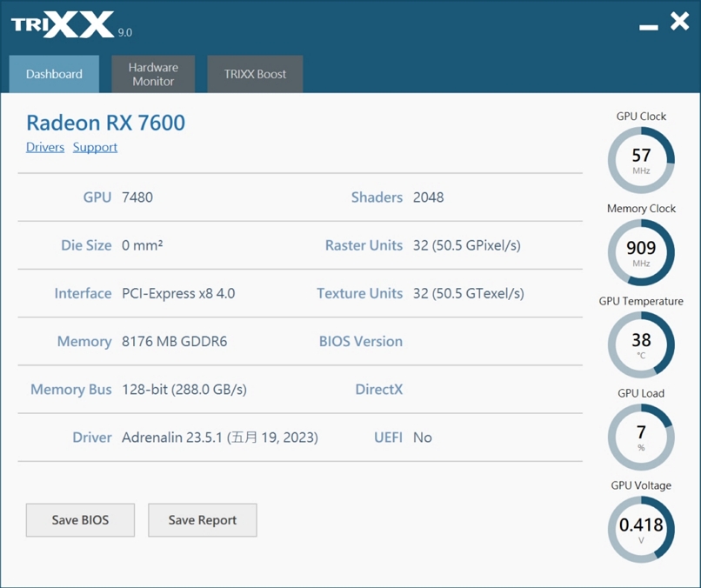This screenshot has width=701, height=588.
Task: Click the Shaders value 2048
Action: [428, 197]
